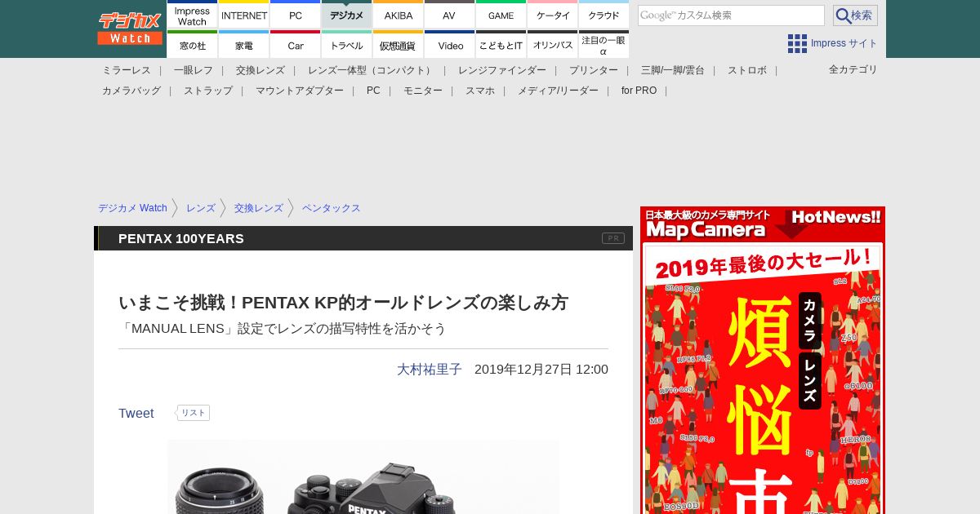980x514 pixels.
Task: Open the 仮想通貨 Watch tab
Action: pos(399,44)
